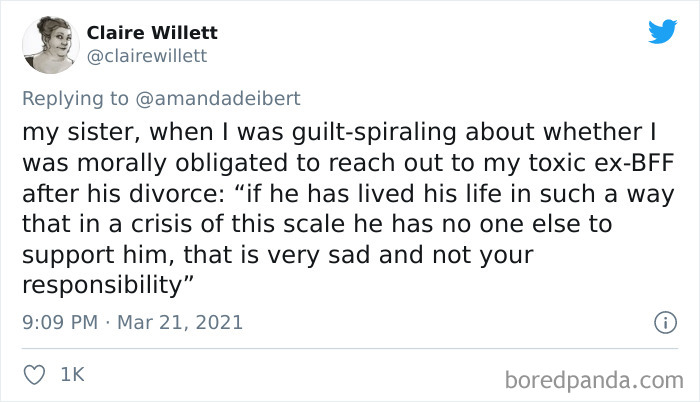This screenshot has width=700, height=402.
Task: Click the Twitter bird logo
Action: pos(662,31)
